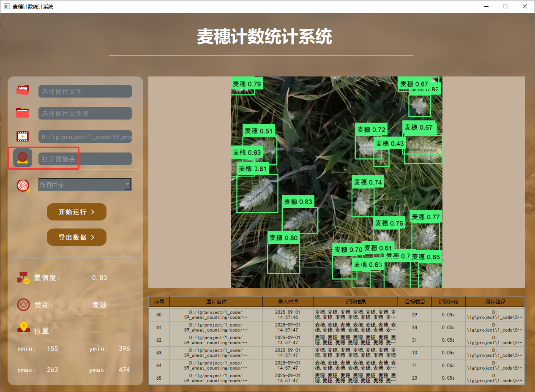The image size is (535, 392).
Task: Click detection label 麦穗 0.74
Action: coord(368,182)
